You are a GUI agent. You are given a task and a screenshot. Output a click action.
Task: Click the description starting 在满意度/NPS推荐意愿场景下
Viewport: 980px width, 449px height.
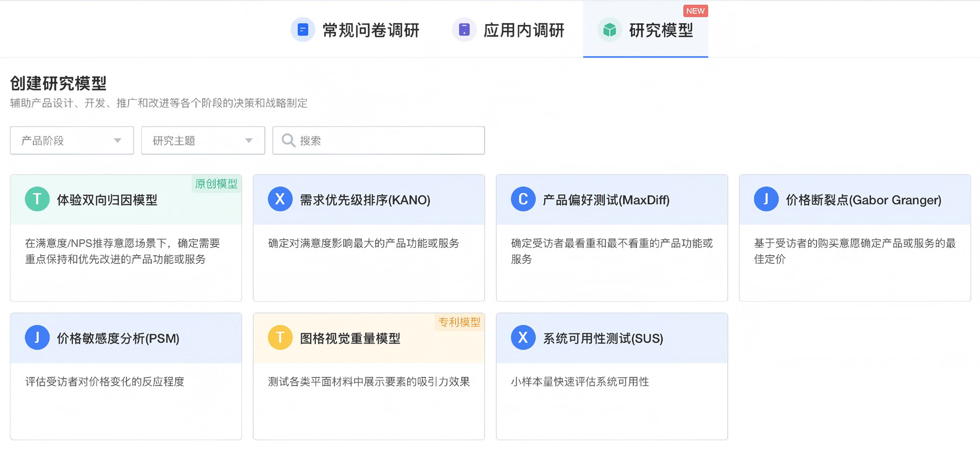pyautogui.click(x=123, y=251)
